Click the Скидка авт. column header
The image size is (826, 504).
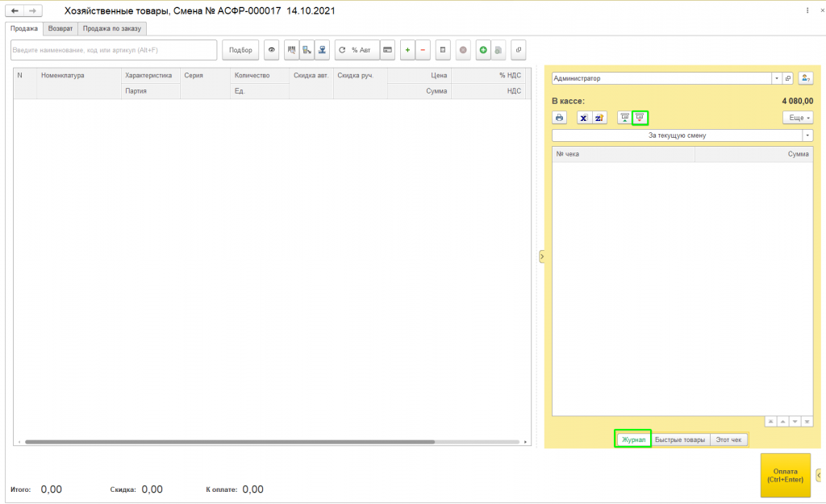tap(311, 83)
